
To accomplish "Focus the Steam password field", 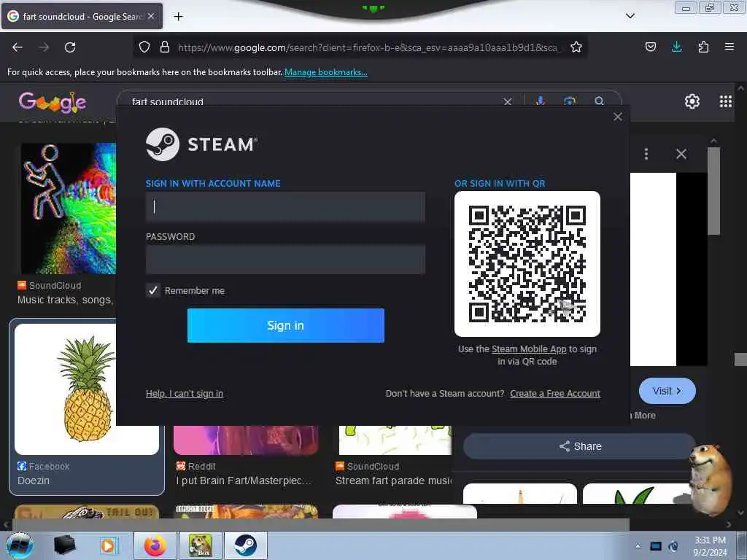I will [285, 260].
